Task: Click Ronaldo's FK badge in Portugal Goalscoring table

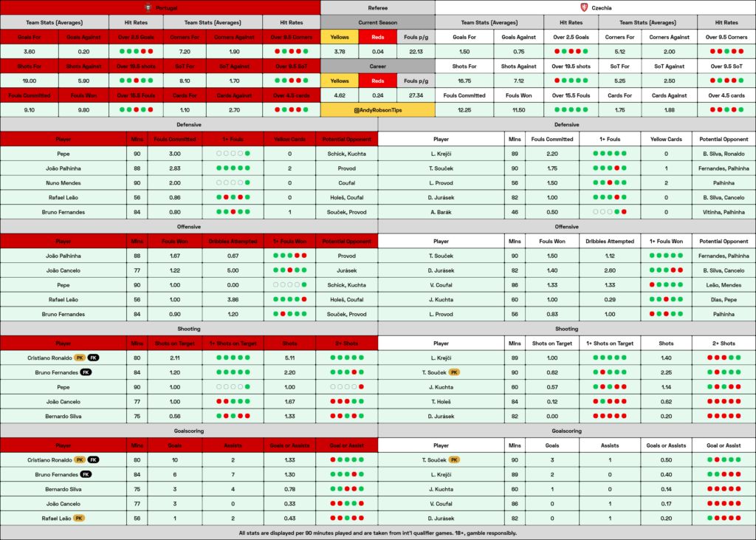Action: tap(94, 459)
